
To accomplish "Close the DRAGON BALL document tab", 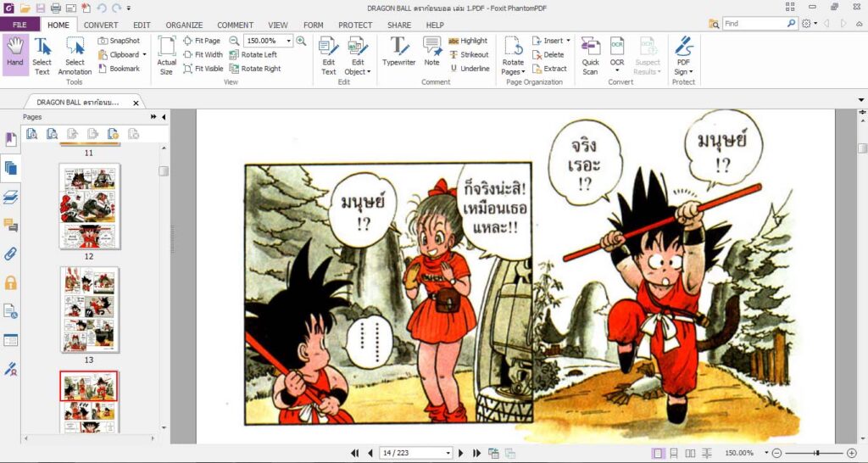I will (x=136, y=103).
